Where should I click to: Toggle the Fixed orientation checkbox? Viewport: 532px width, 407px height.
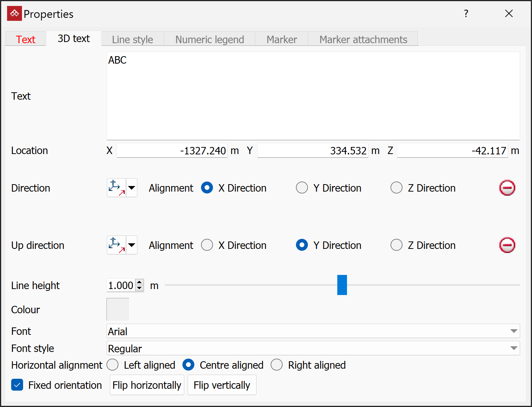(x=17, y=385)
